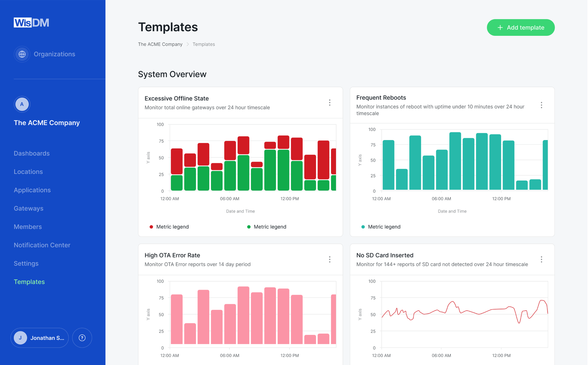The height and width of the screenshot is (365, 588).
Task: Open Frequent Reboots options menu
Action: coord(541,105)
